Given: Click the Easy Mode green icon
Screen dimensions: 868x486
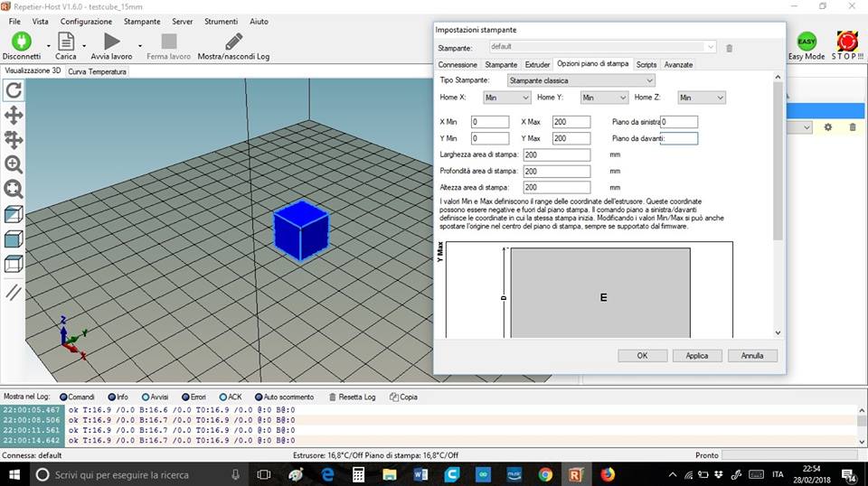Looking at the screenshot, I should 807,42.
